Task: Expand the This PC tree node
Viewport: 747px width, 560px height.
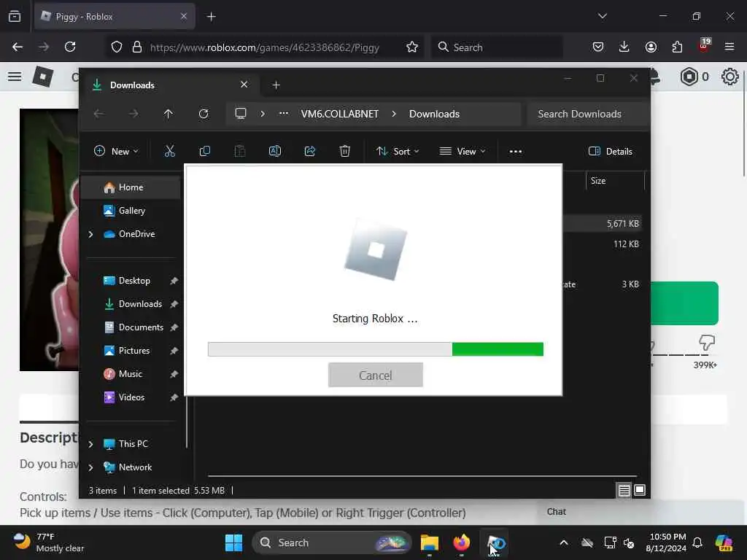Action: click(90, 444)
